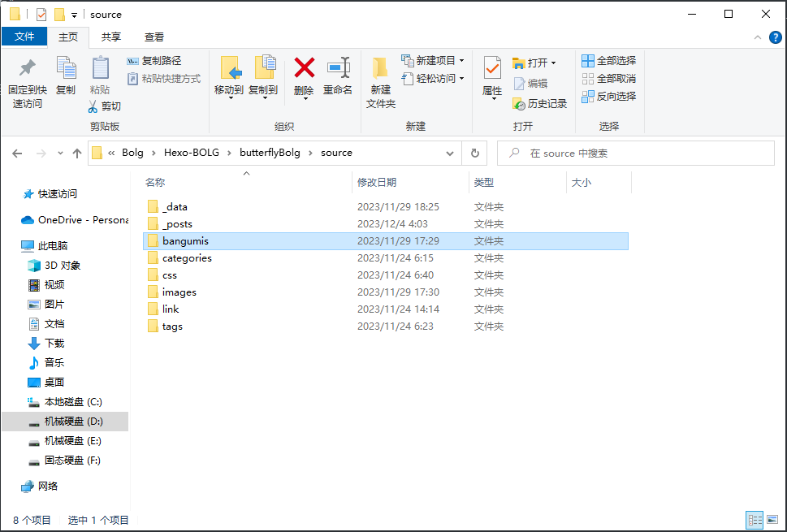This screenshot has height=532, width=787.
Task: Click the 重命名 rename icon
Action: tap(339, 74)
